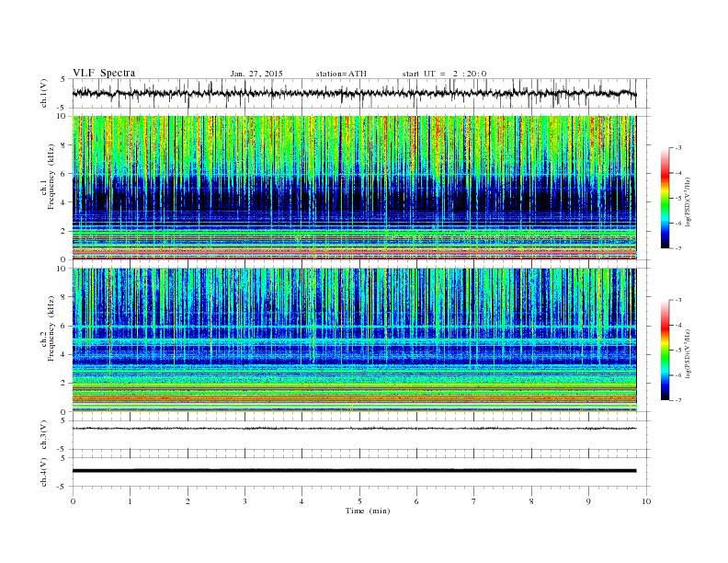Click time axis tick label "0"
The width and height of the screenshot is (728, 563).
(73, 501)
